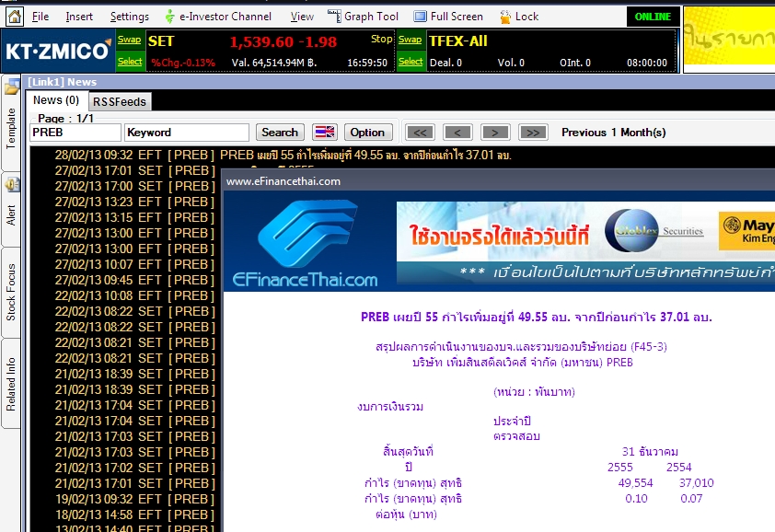Screen dimensions: 775x532
Task: Click the Option button
Action: click(368, 133)
